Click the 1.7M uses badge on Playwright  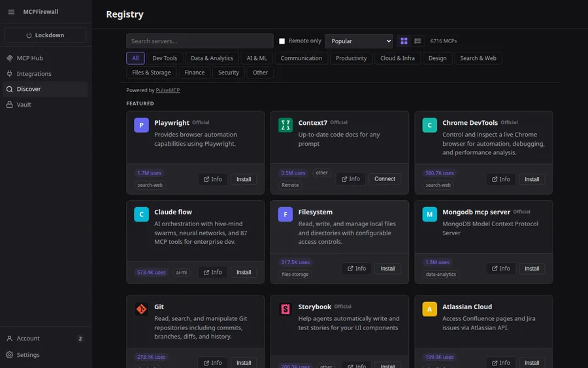tap(149, 173)
